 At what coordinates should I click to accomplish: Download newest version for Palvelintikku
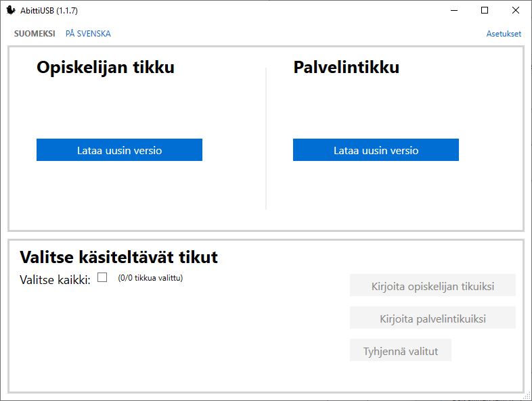[376, 150]
